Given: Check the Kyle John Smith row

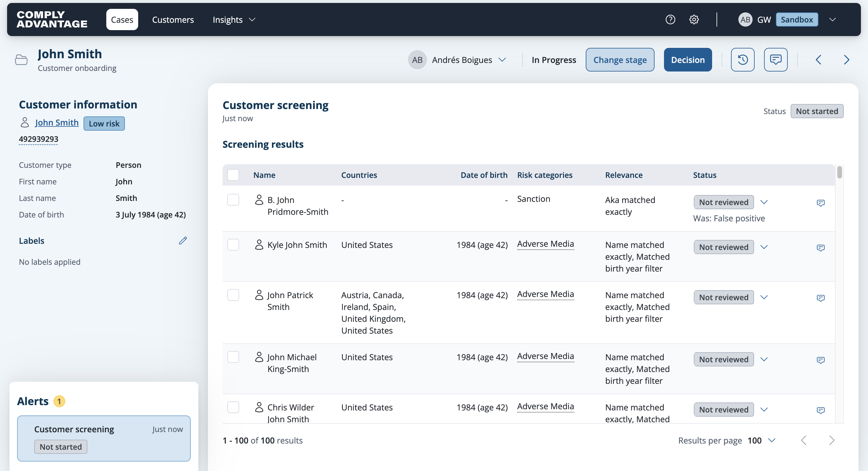Looking at the screenshot, I should coord(233,245).
